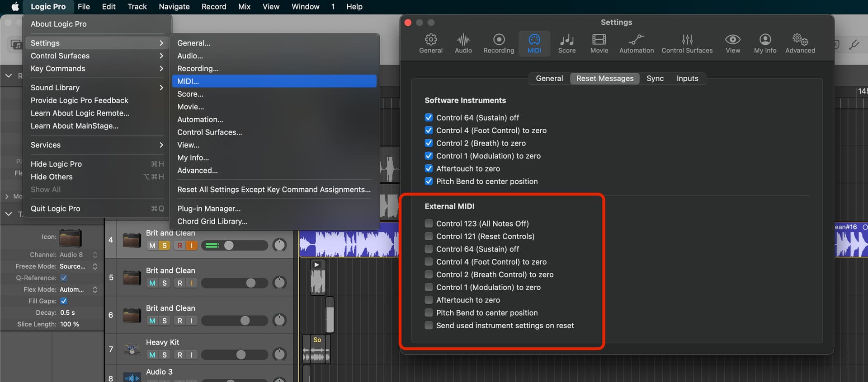Expand the Key Commands submenu

[x=97, y=69]
